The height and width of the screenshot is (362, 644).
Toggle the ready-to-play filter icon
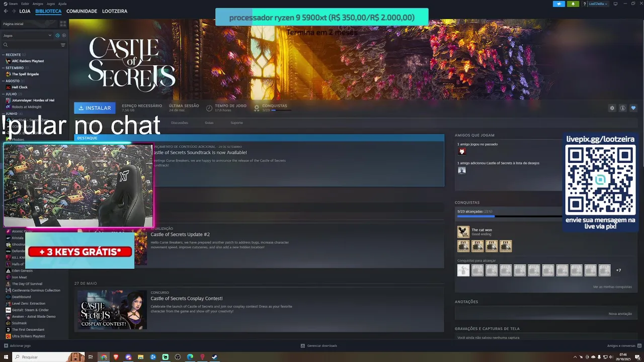coord(64,36)
